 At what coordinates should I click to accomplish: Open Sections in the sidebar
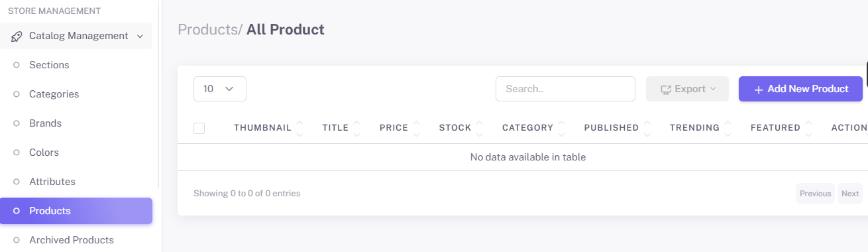[49, 65]
